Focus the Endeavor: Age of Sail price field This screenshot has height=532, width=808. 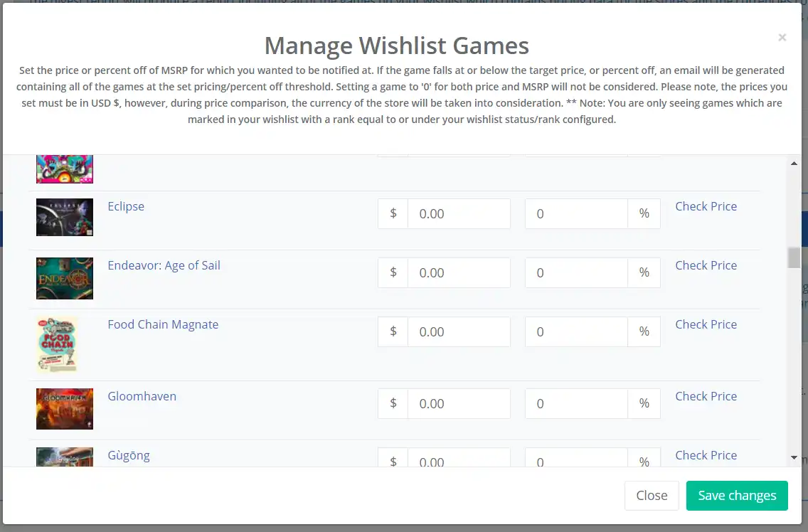(x=459, y=272)
